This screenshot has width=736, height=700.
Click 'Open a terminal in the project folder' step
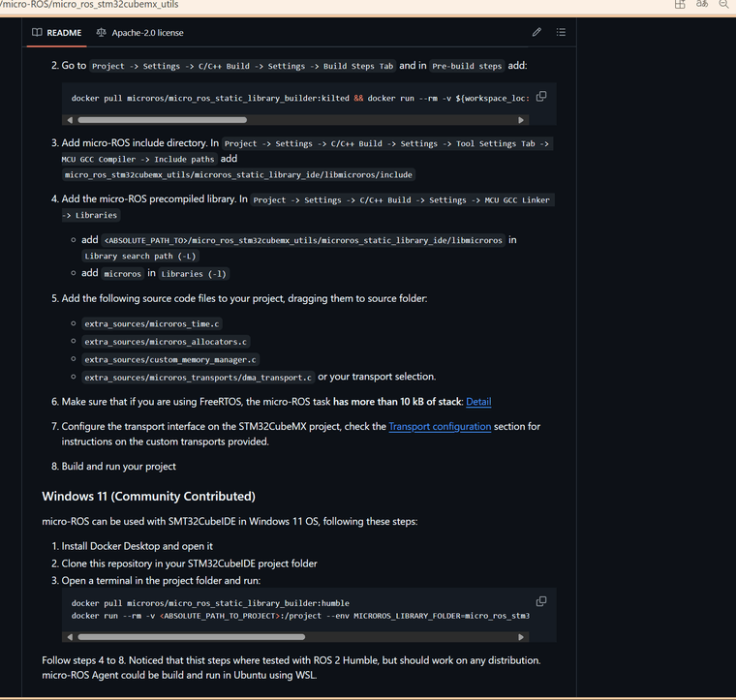pyautogui.click(x=161, y=580)
